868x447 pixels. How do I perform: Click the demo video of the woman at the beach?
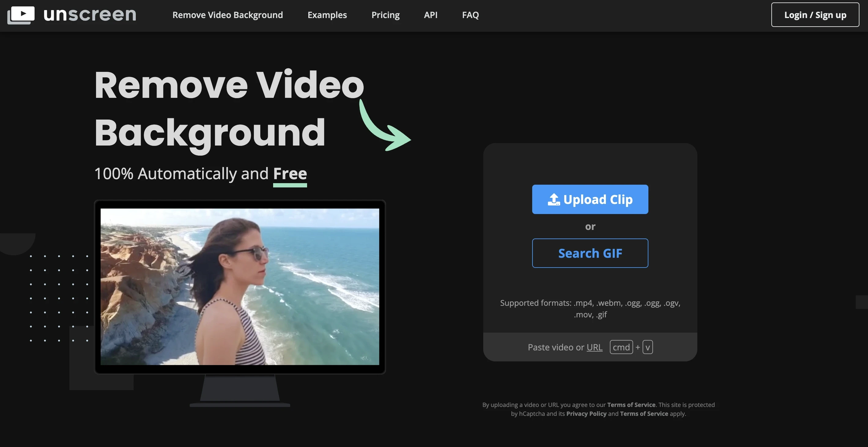tap(239, 287)
